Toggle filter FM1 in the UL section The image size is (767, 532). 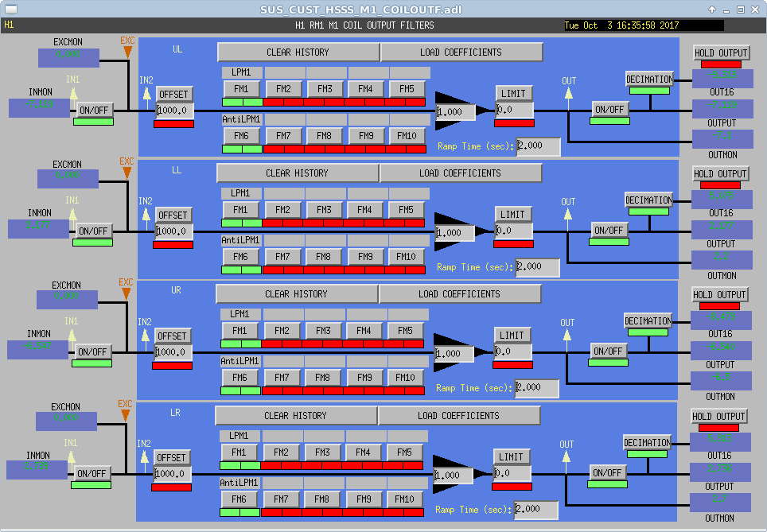[x=242, y=89]
